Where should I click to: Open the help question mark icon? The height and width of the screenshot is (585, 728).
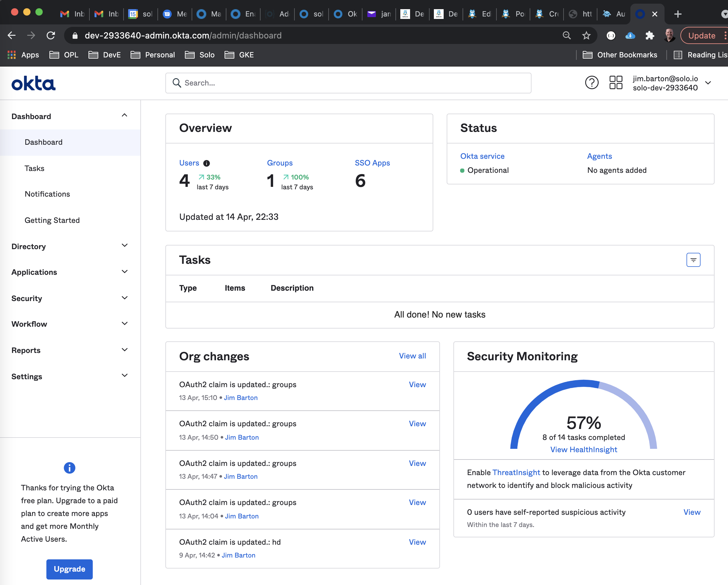click(x=592, y=83)
